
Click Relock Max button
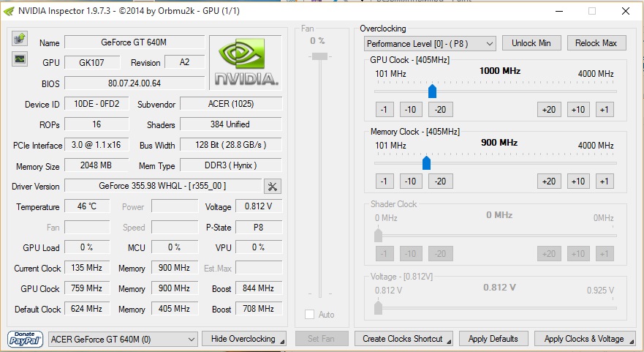(x=596, y=43)
